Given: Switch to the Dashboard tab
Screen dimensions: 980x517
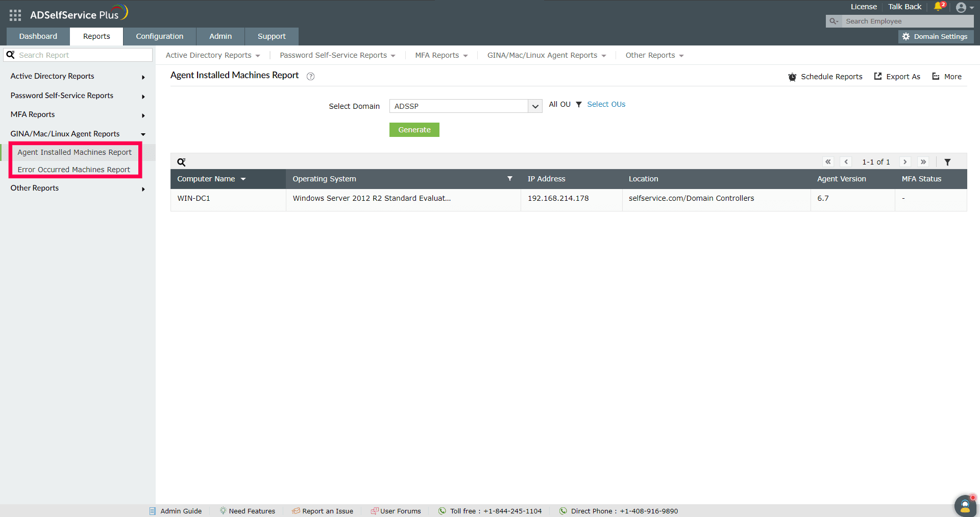Looking at the screenshot, I should pyautogui.click(x=38, y=36).
